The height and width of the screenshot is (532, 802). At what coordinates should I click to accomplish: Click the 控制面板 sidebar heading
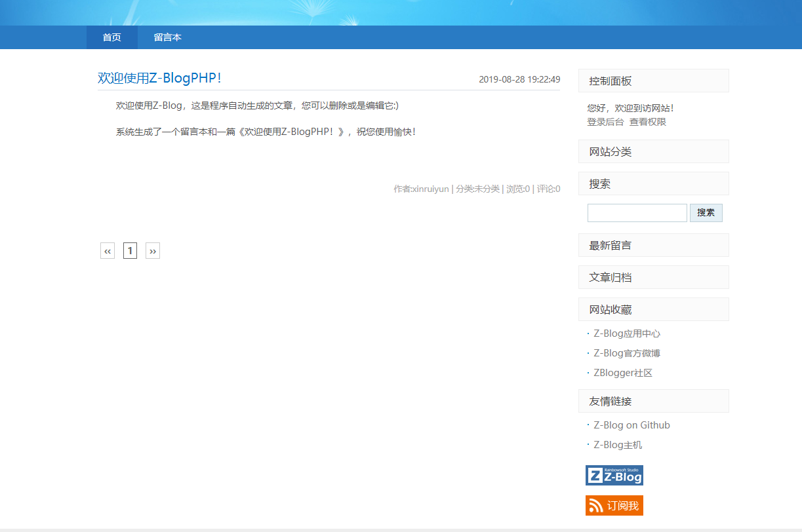654,81
